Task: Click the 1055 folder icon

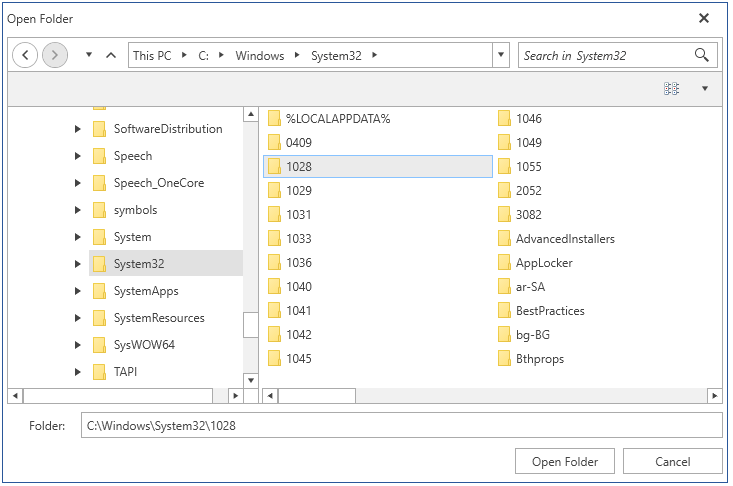Action: [x=504, y=166]
